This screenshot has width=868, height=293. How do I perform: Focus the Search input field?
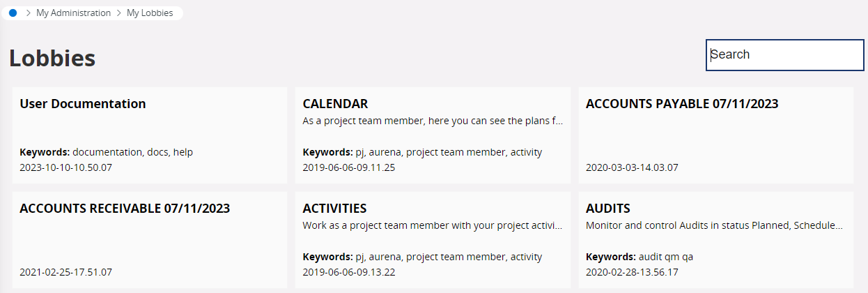point(785,55)
